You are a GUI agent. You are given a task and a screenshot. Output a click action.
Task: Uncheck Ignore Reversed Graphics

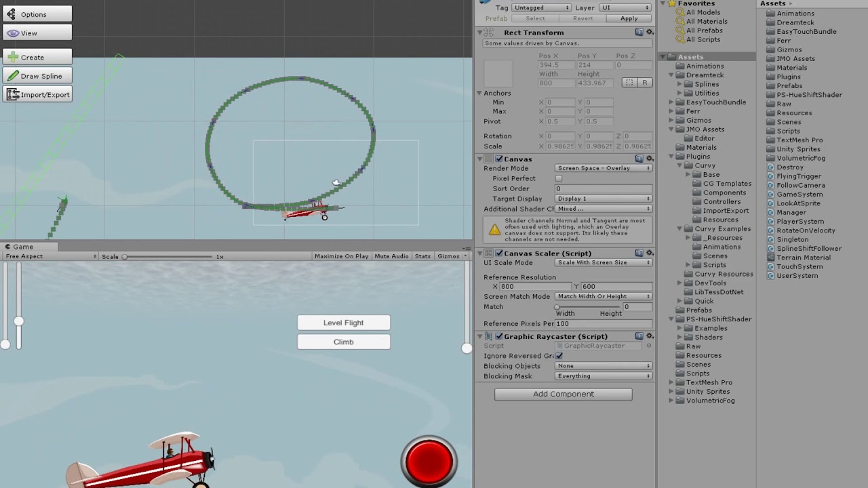tap(559, 356)
